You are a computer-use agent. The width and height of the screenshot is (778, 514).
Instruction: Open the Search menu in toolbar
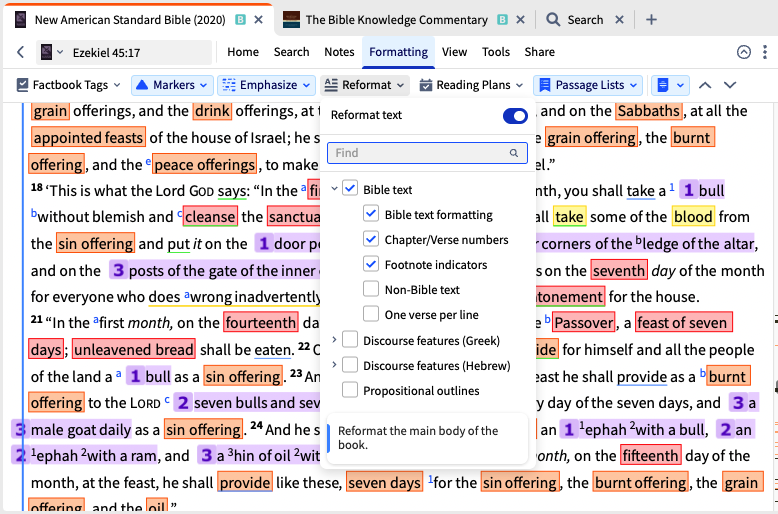click(x=291, y=52)
